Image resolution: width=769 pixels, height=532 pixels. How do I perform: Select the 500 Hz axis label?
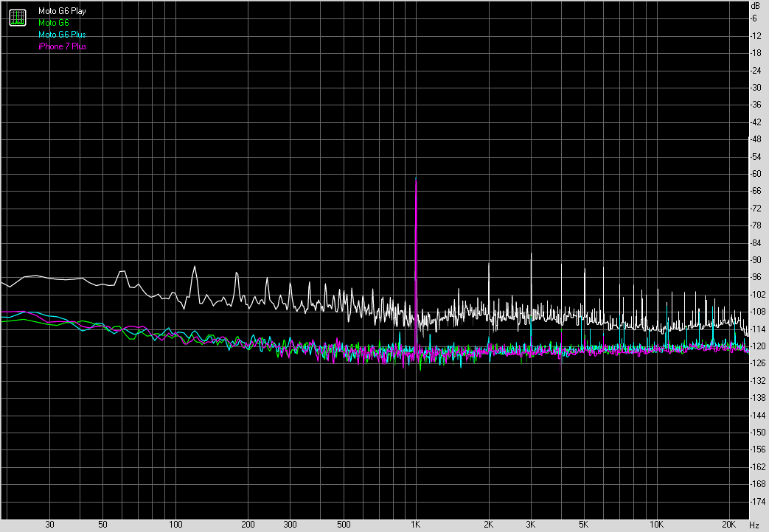coord(344,525)
